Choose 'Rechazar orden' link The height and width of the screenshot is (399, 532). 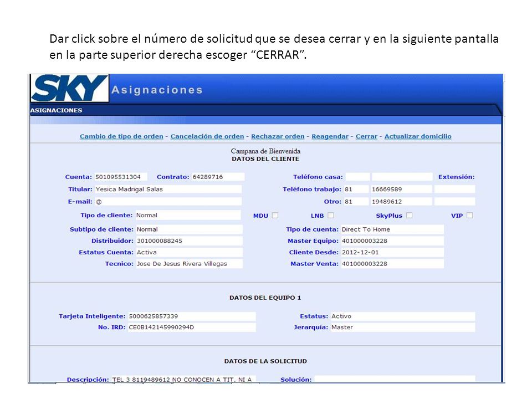tap(278, 136)
